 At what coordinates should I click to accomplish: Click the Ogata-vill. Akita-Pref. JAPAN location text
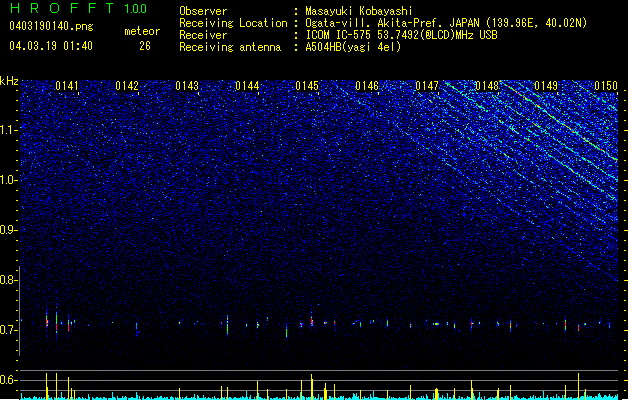pos(446,23)
